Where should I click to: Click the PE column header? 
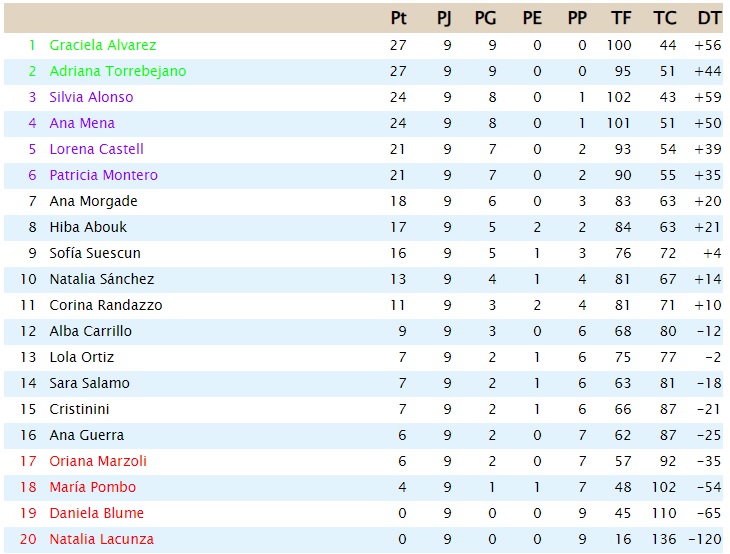pos(532,18)
